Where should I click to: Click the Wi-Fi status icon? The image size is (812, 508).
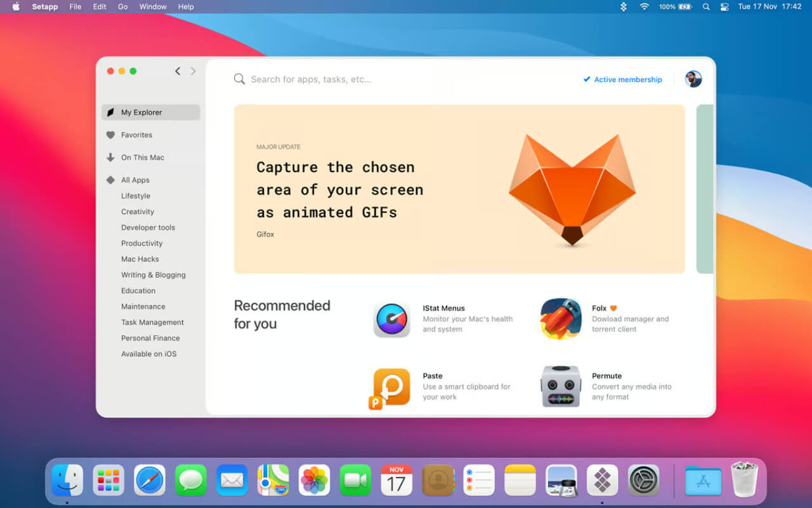click(x=645, y=6)
